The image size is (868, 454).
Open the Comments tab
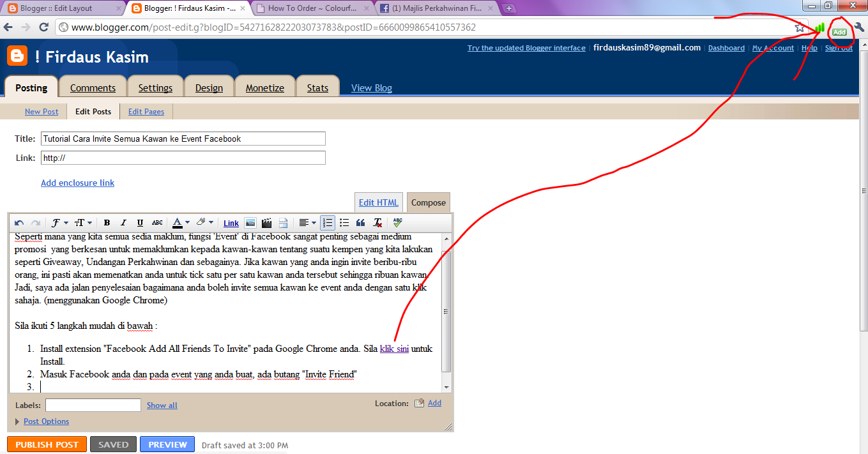click(x=93, y=87)
